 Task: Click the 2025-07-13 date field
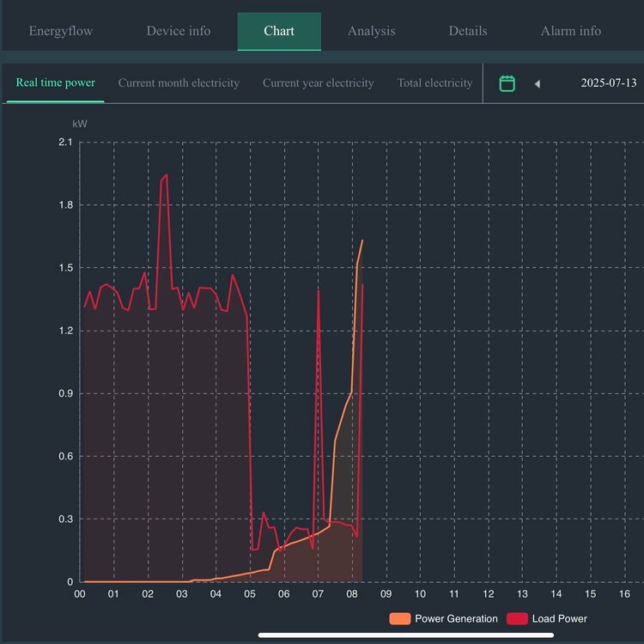pyautogui.click(x=608, y=83)
